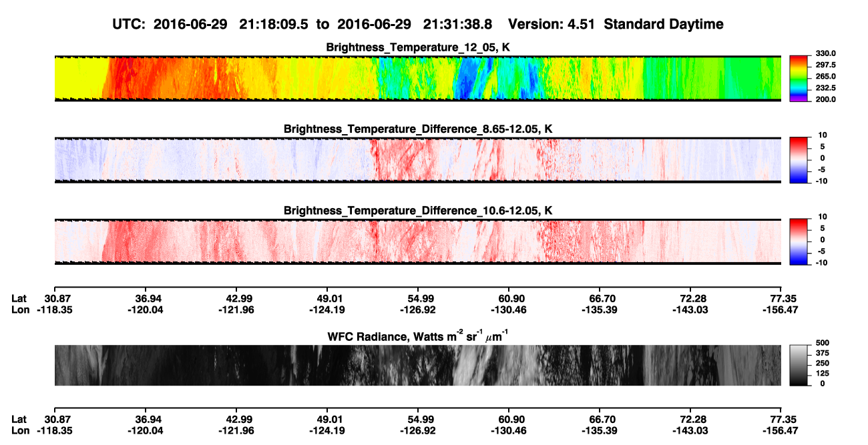Click the "Brightness_Temperature_Difference_8.65-12.05, K" title
Viewport: 868px width, 445px height.
point(418,129)
